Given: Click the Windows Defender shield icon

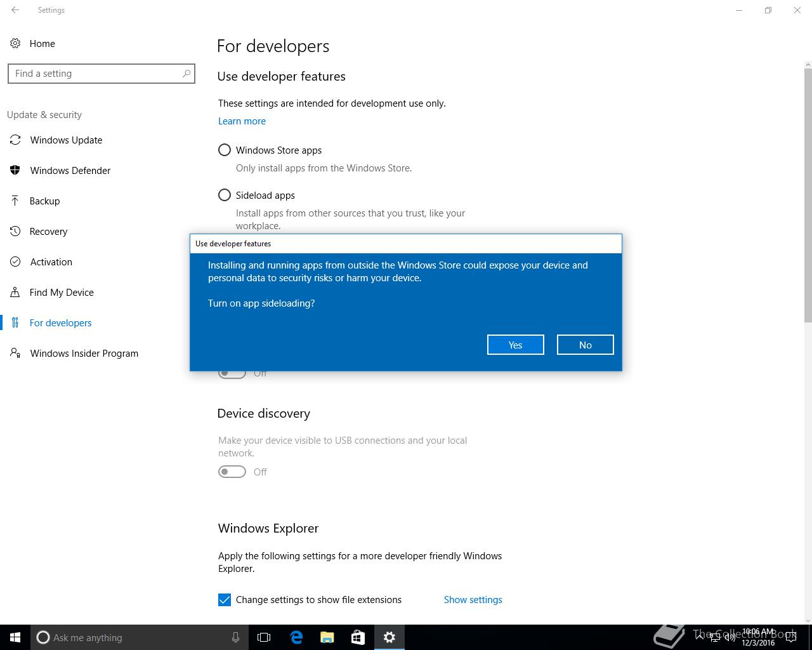Looking at the screenshot, I should (15, 171).
